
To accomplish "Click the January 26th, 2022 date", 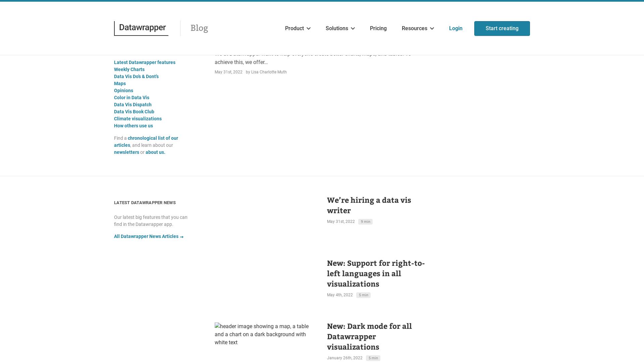I will click(x=345, y=358).
